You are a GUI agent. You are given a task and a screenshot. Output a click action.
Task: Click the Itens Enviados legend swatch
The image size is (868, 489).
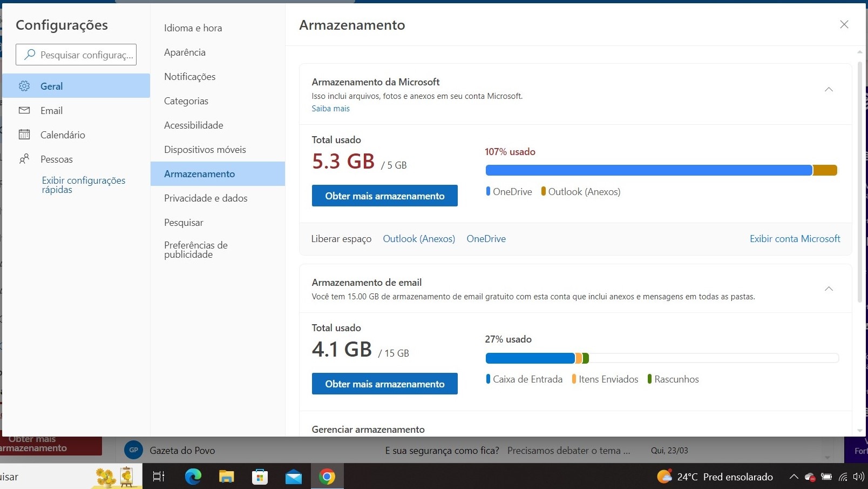click(x=574, y=379)
